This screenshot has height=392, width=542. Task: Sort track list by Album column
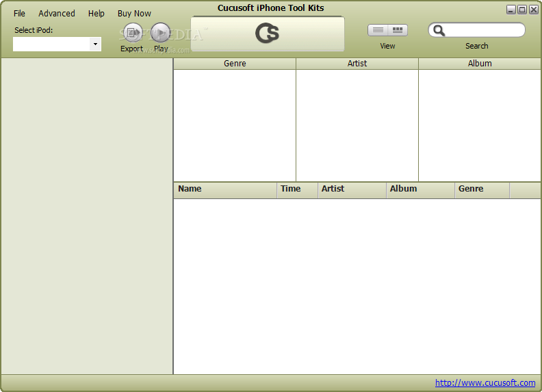pos(420,190)
